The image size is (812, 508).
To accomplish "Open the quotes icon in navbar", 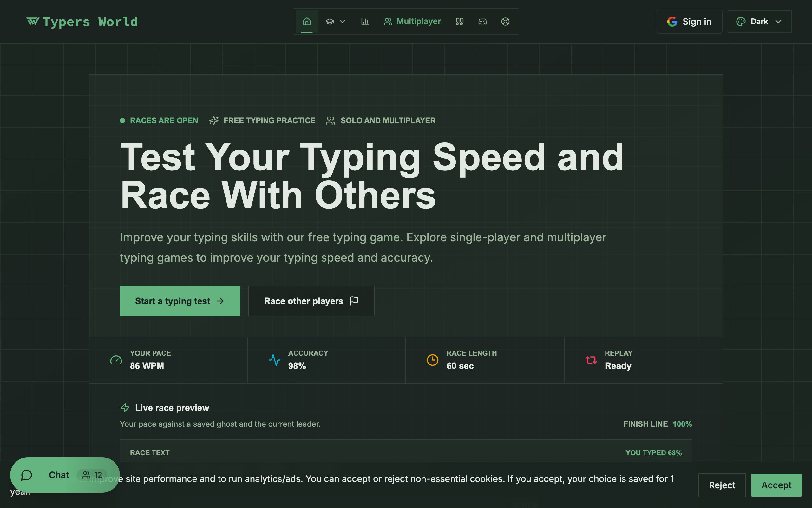I will click(x=459, y=22).
